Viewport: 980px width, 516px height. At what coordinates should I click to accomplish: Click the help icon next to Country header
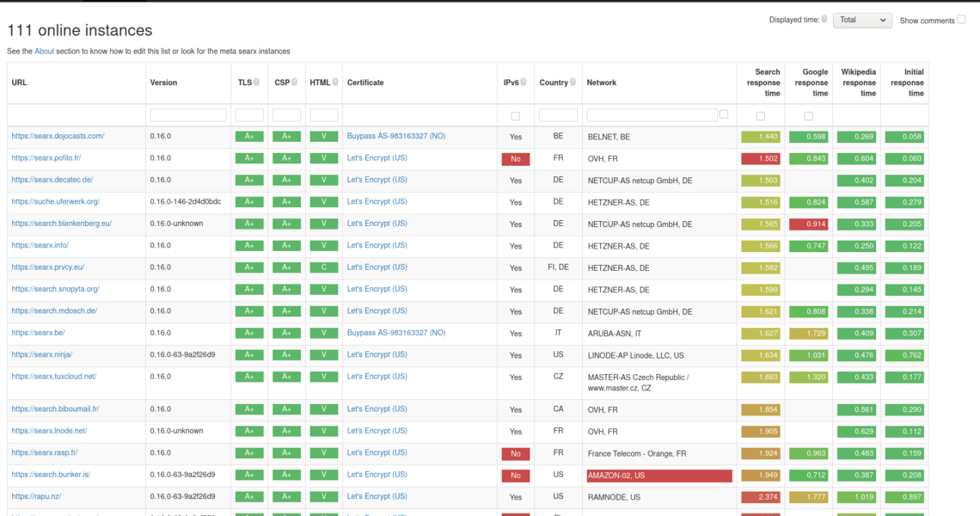click(573, 83)
